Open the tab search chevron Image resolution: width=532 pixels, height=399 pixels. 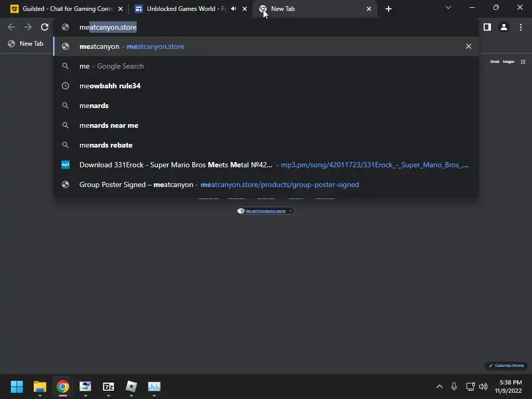448,7
